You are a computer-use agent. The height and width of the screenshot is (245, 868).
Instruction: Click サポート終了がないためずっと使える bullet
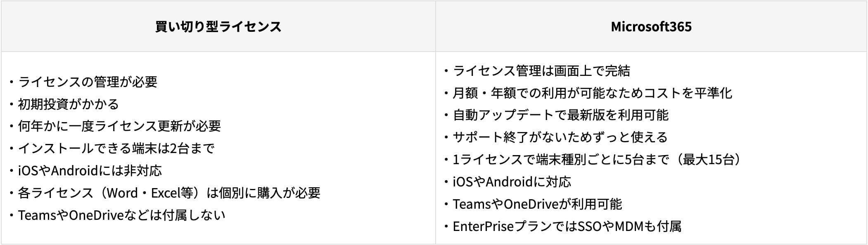pos(560,137)
